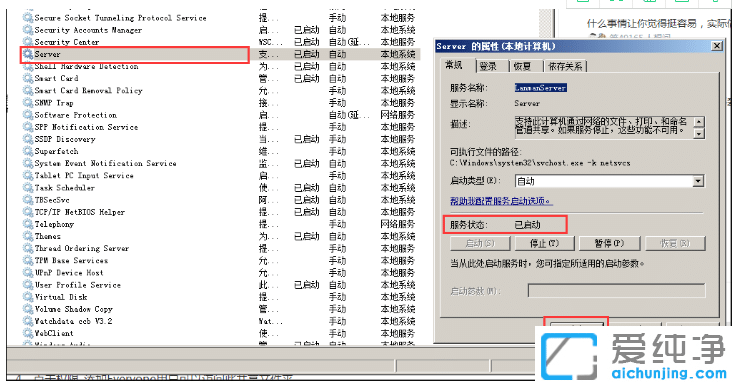The height and width of the screenshot is (386, 735).
Task: Click gear icon for UPnP Device Host
Action: pos(28,273)
